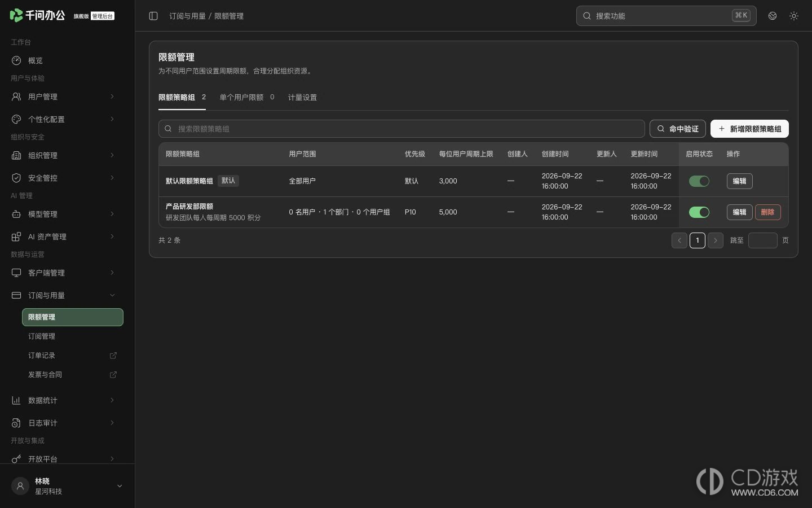Collapse the sidebar with the panel icon
Screen dimensions: 812x508
click(153, 16)
